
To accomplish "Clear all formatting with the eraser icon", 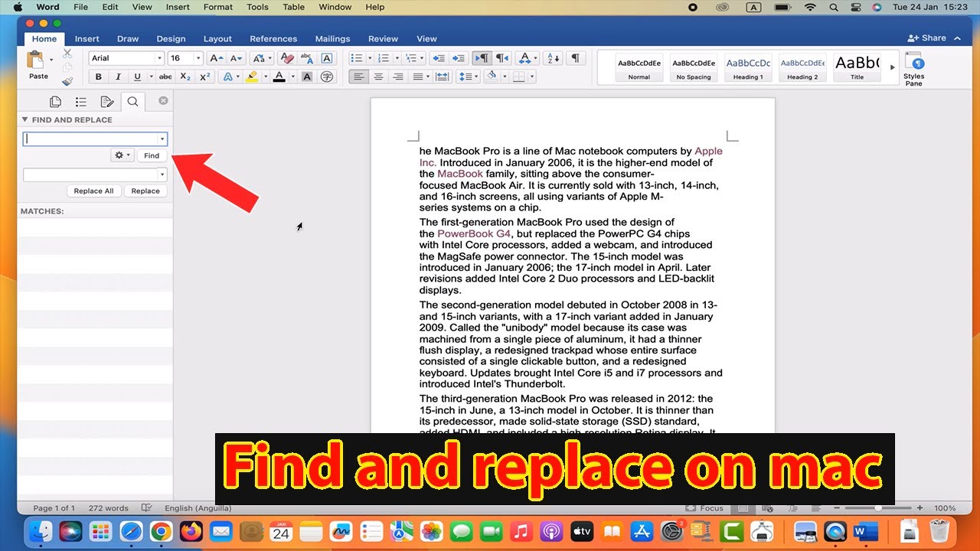I will (286, 58).
